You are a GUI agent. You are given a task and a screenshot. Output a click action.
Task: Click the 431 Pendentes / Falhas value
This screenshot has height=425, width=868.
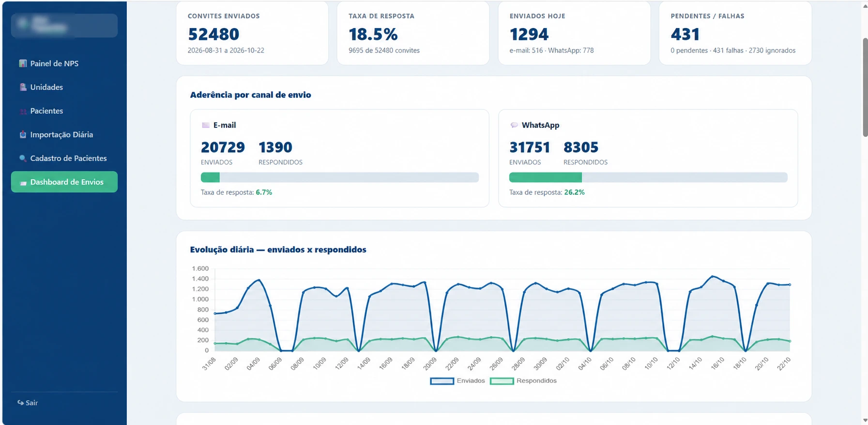pos(685,34)
